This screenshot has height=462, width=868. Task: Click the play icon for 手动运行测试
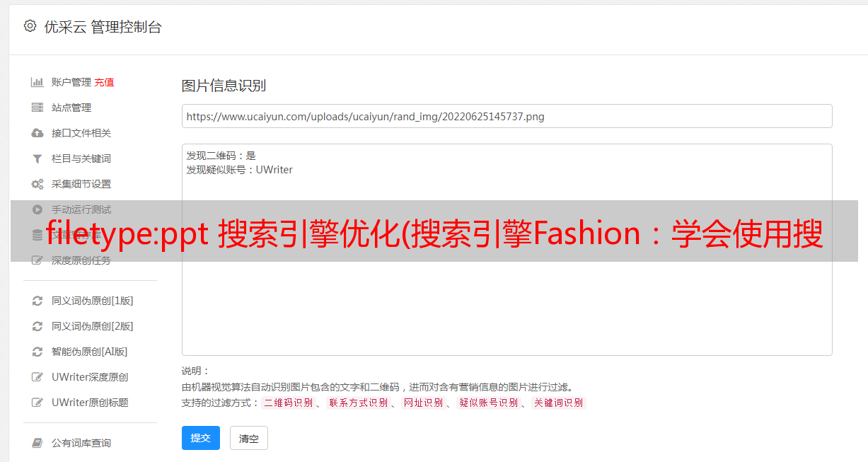point(37,209)
